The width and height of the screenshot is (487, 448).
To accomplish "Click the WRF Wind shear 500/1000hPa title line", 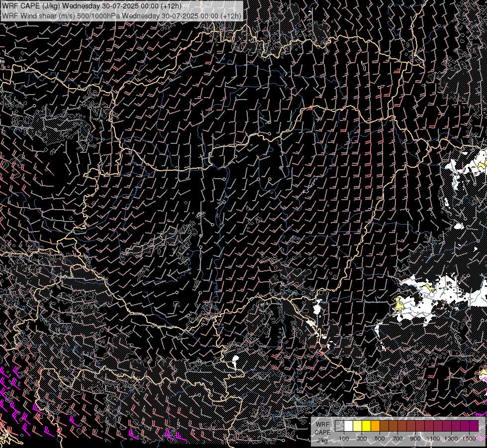I will [x=121, y=16].
